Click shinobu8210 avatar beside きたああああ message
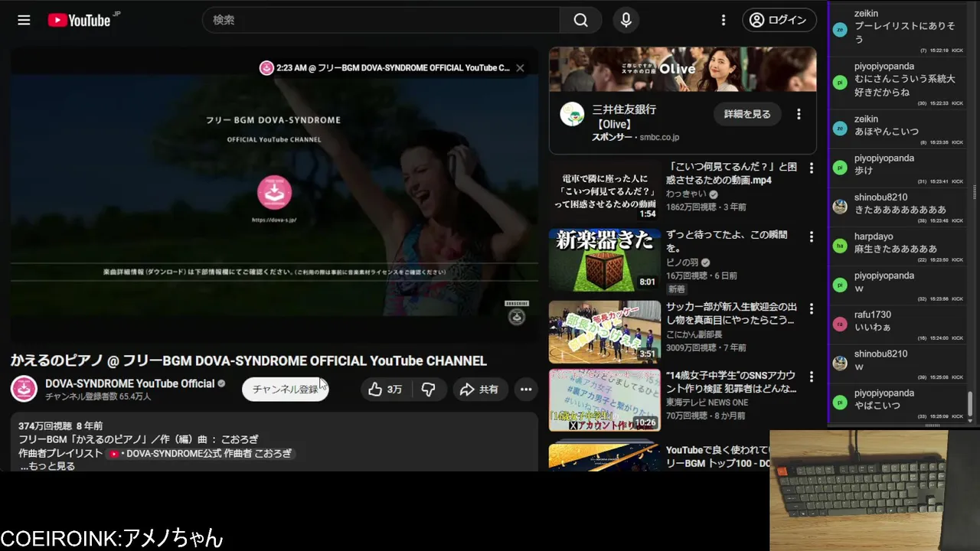This screenshot has height=551, width=980. pyautogui.click(x=840, y=207)
